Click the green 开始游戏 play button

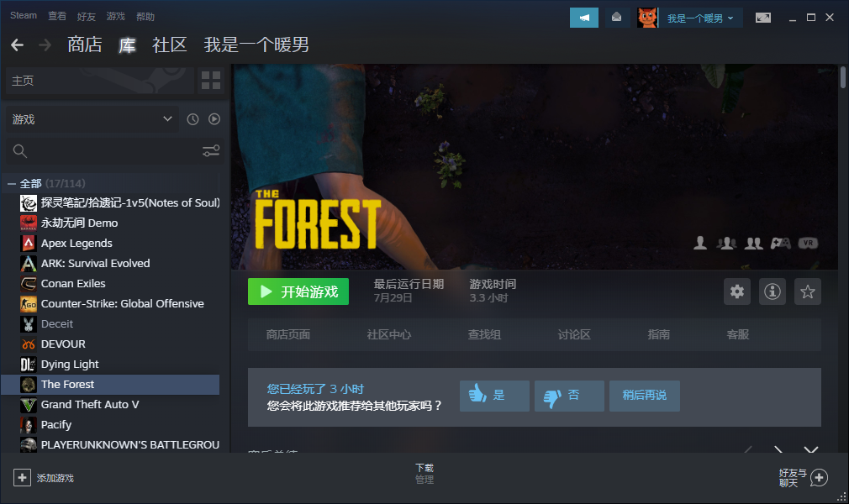pos(298,291)
